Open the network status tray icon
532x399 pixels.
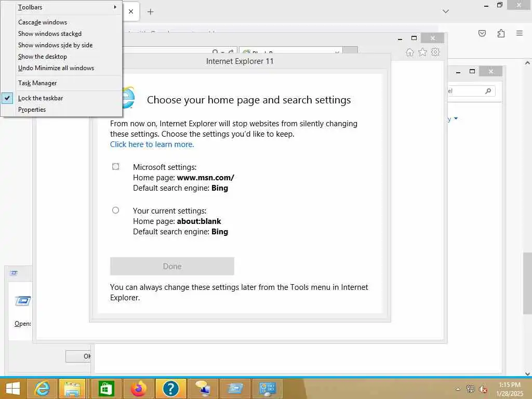470,389
